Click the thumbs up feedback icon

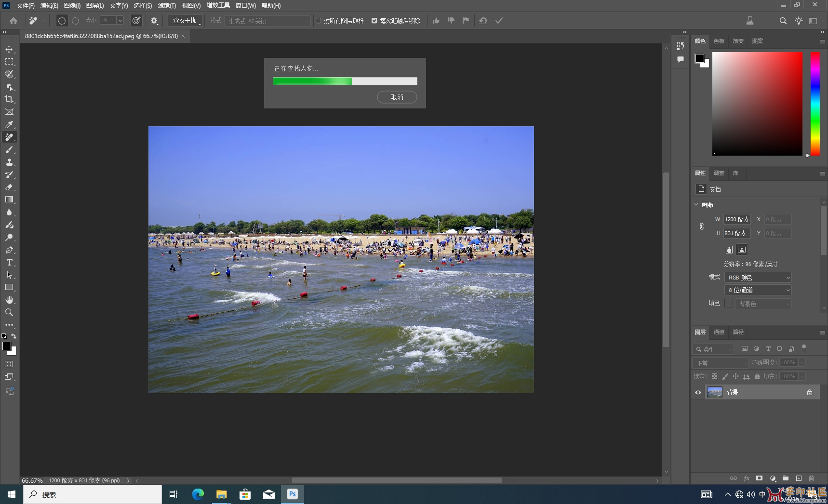(x=436, y=21)
